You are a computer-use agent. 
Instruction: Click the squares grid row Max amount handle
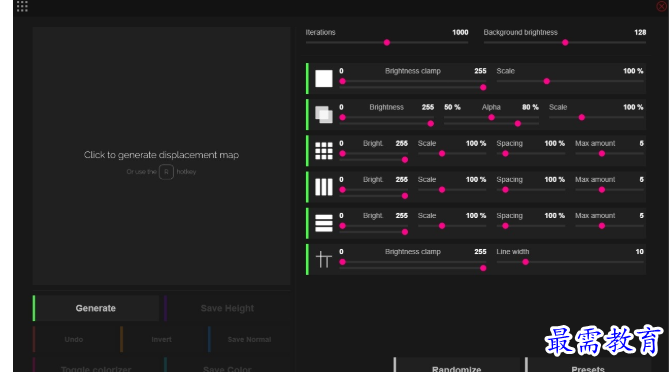[x=602, y=154]
